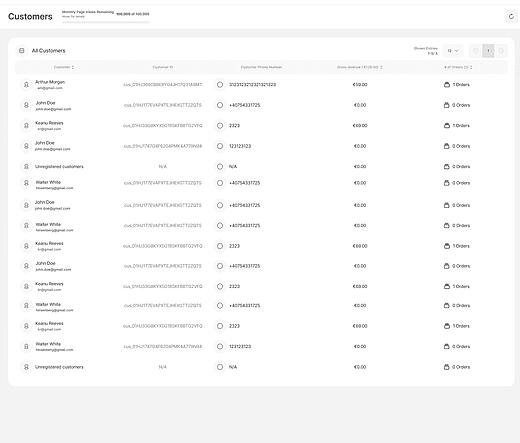Click Arthur Morgan's customer ID value
Image resolution: width=520 pixels, height=443 pixels.
tap(163, 85)
